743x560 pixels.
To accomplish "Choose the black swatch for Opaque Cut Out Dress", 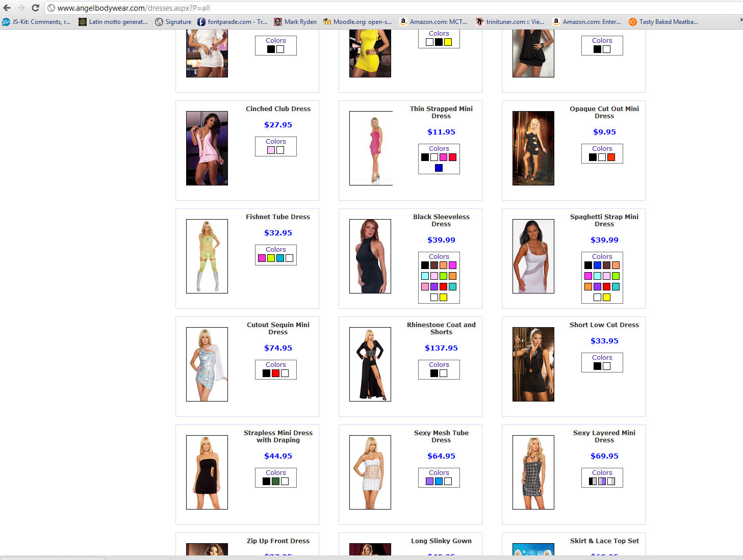I will point(593,157).
